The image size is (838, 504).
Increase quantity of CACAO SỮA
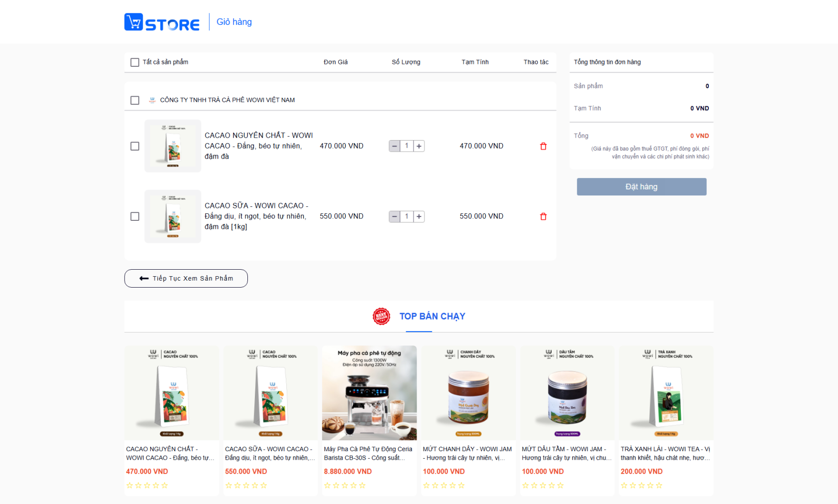pyautogui.click(x=419, y=216)
